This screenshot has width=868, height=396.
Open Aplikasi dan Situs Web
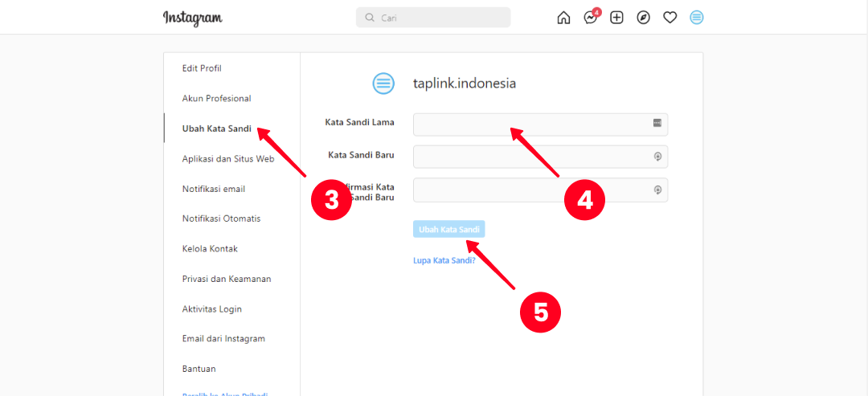click(x=228, y=159)
